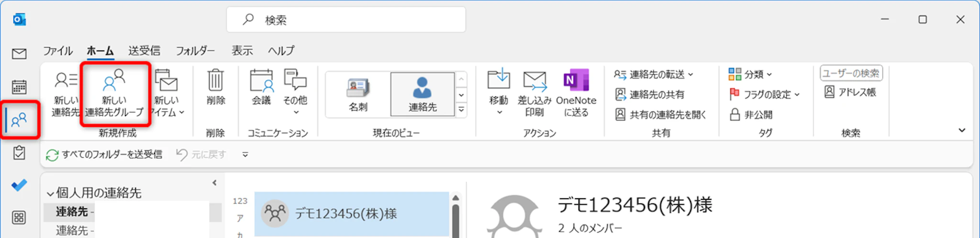
Task: Click the 会議 meeting icon
Action: coord(261,87)
